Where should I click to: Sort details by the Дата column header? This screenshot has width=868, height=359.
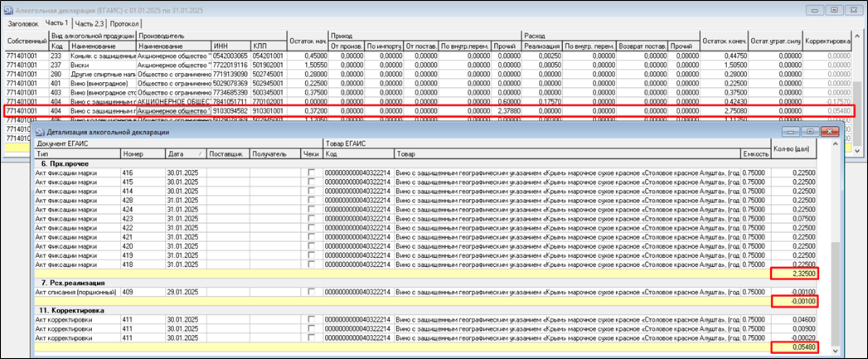[x=177, y=153]
